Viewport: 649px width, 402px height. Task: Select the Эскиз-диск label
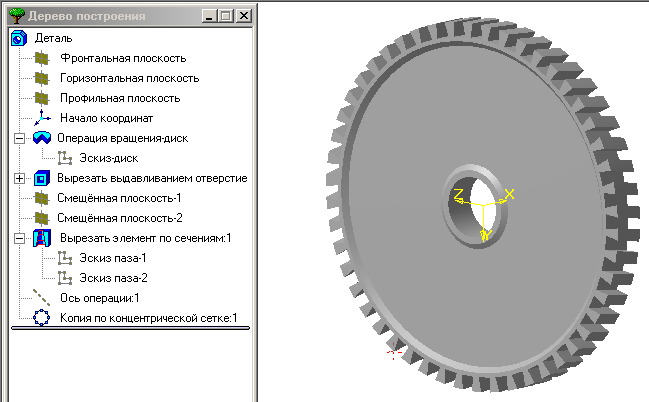(108, 158)
